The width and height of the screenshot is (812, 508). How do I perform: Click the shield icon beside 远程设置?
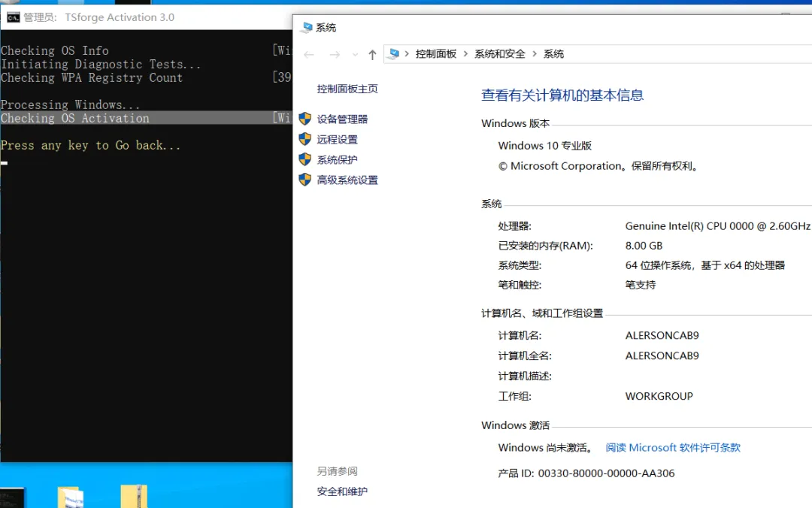pos(304,139)
